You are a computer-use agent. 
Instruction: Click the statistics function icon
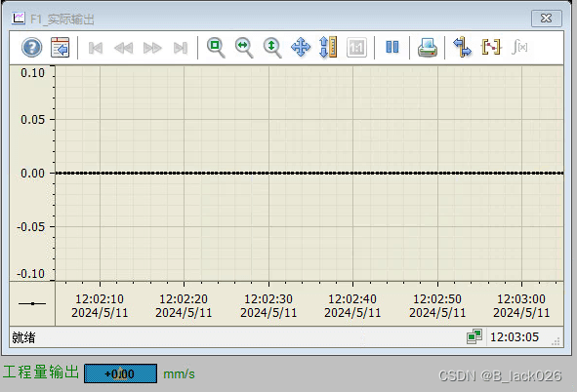coord(519,47)
